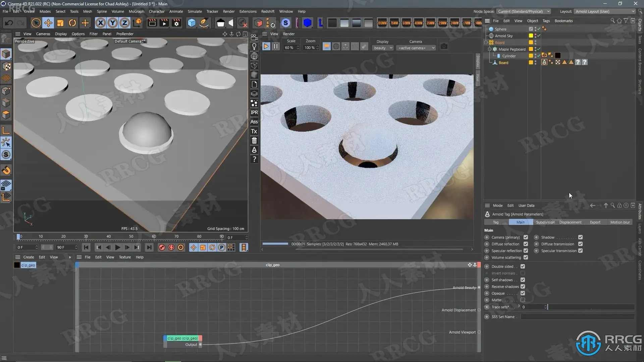
Task: Click the IPR snapshot camera icon
Action: point(444,47)
